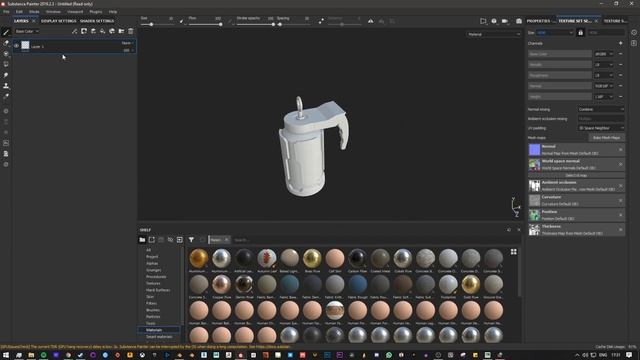Add a new fill layer
640x360 pixels.
coord(102,31)
